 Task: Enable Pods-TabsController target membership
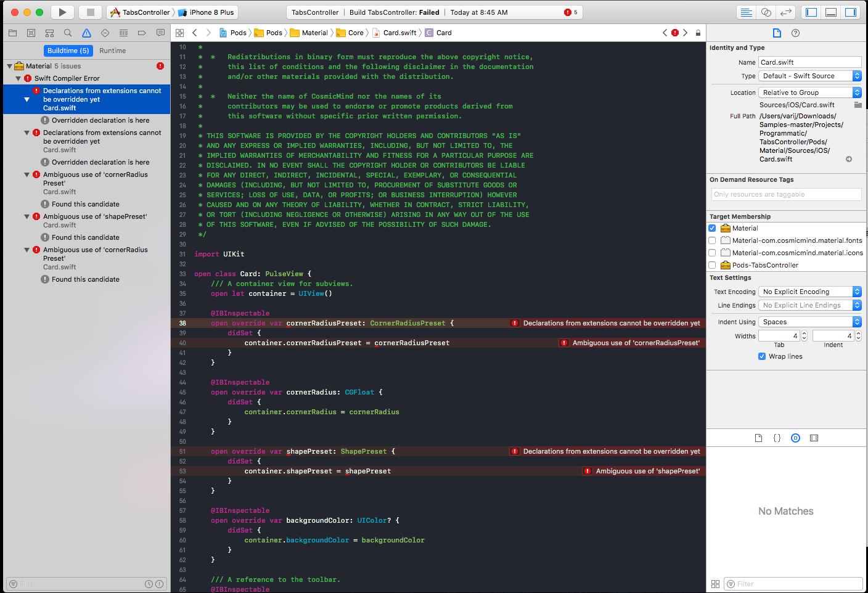point(712,265)
